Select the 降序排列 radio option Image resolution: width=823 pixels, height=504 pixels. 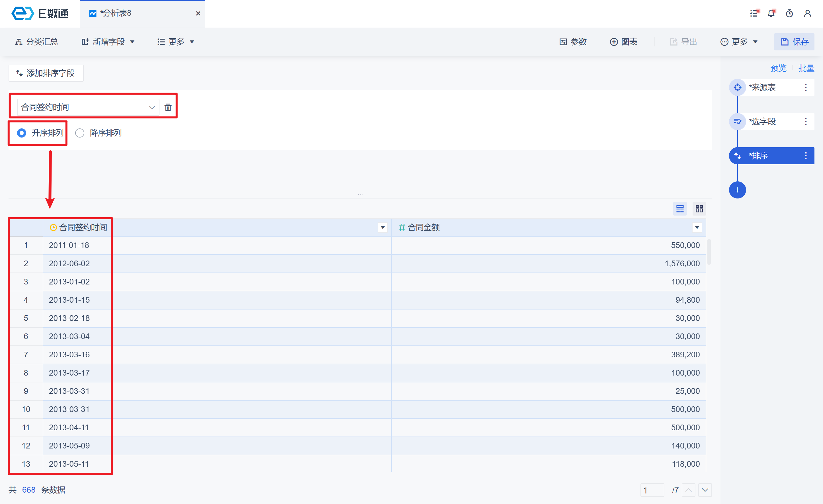pyautogui.click(x=80, y=133)
